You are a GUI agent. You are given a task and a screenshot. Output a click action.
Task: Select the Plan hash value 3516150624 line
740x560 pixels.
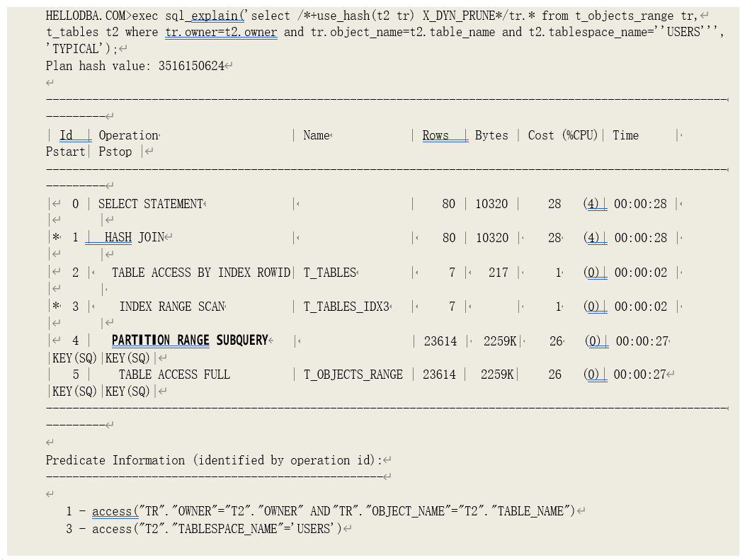pos(135,66)
